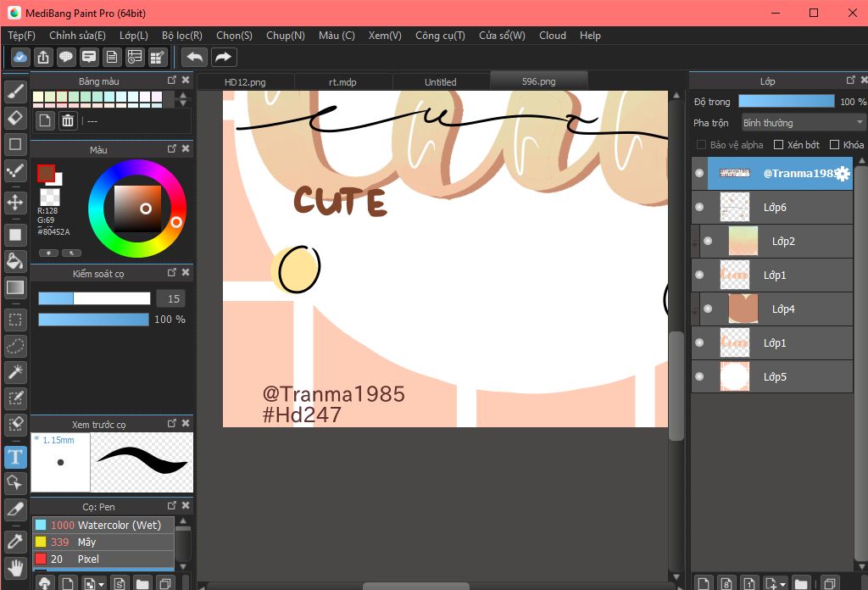Open the Tệp(F) menu
Screen dimensions: 868x590
click(21, 36)
